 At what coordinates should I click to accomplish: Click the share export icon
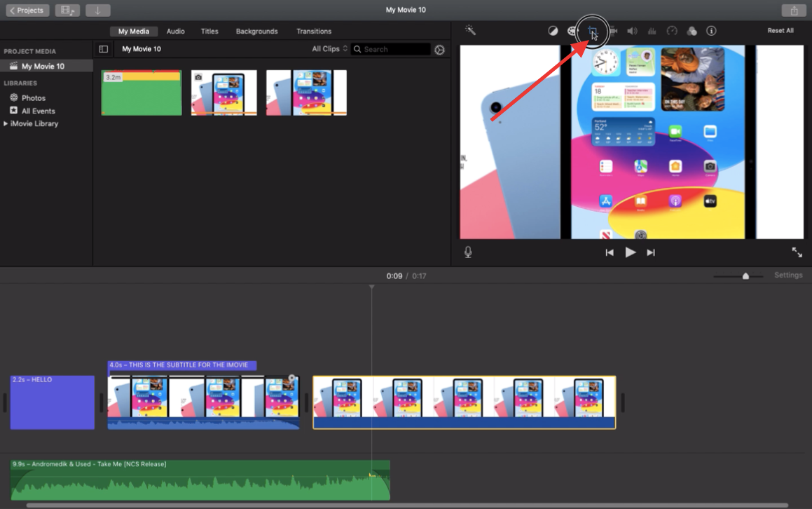[794, 11]
